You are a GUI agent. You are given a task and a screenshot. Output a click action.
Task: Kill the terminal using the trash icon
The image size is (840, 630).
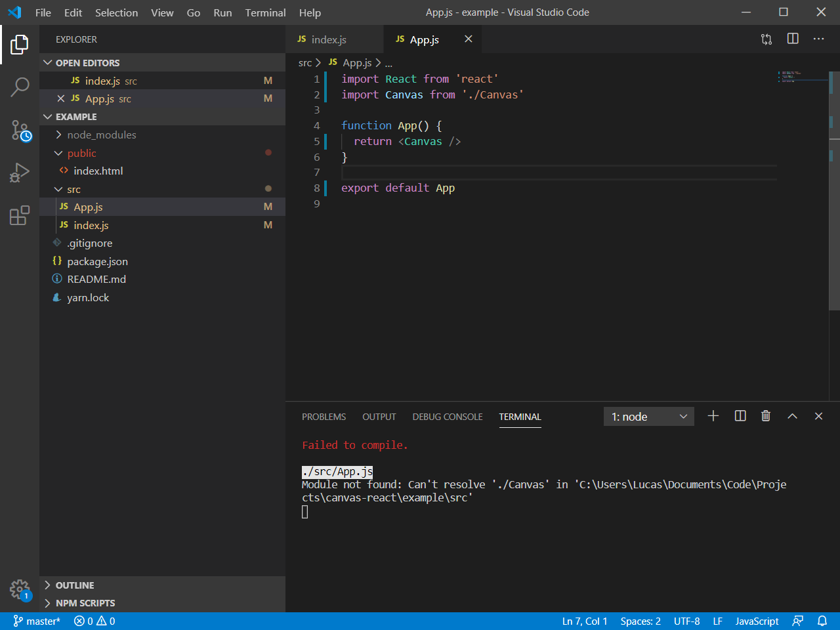pos(766,415)
